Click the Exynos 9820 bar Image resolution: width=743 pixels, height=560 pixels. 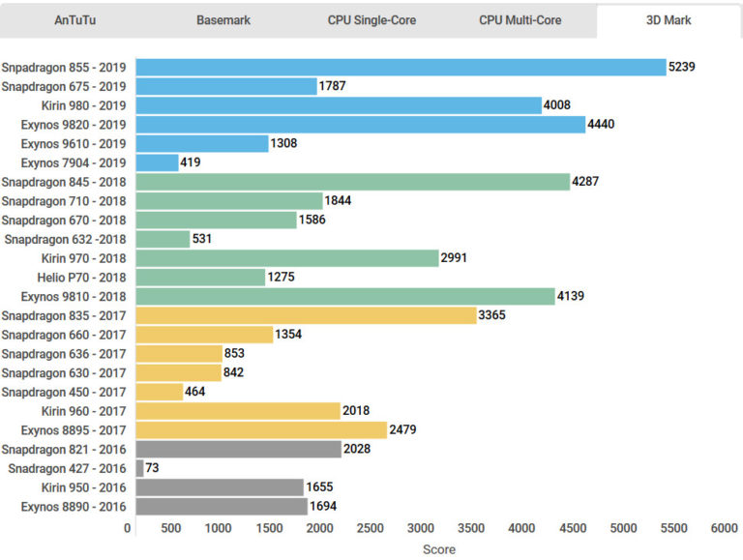coord(360,124)
